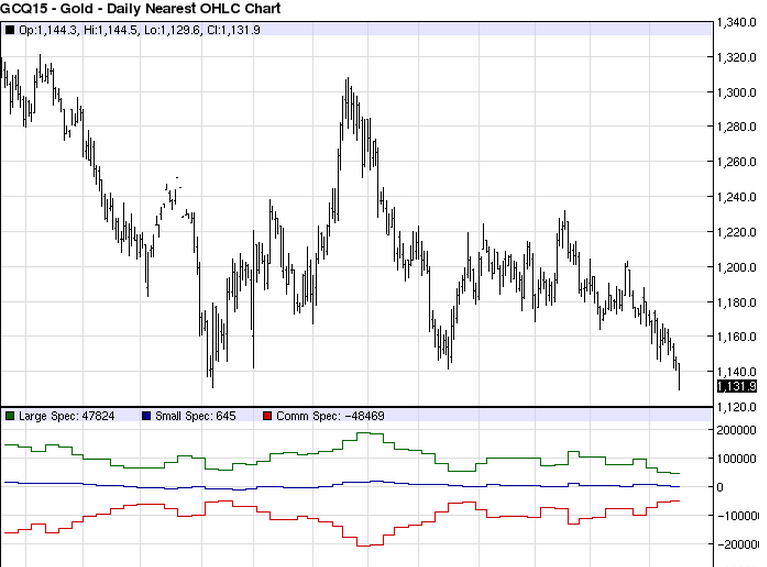Click the 1,340.0 price axis label
The image size is (767, 567).
click(x=737, y=23)
